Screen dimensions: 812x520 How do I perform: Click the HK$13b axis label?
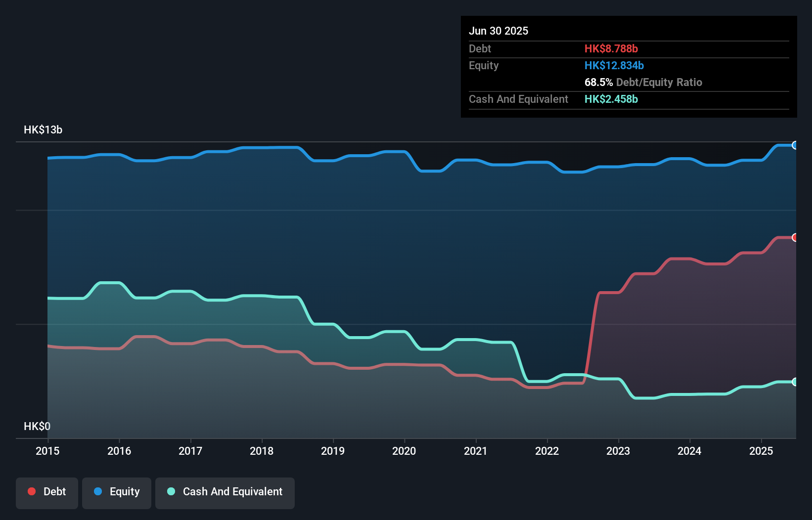coord(43,130)
